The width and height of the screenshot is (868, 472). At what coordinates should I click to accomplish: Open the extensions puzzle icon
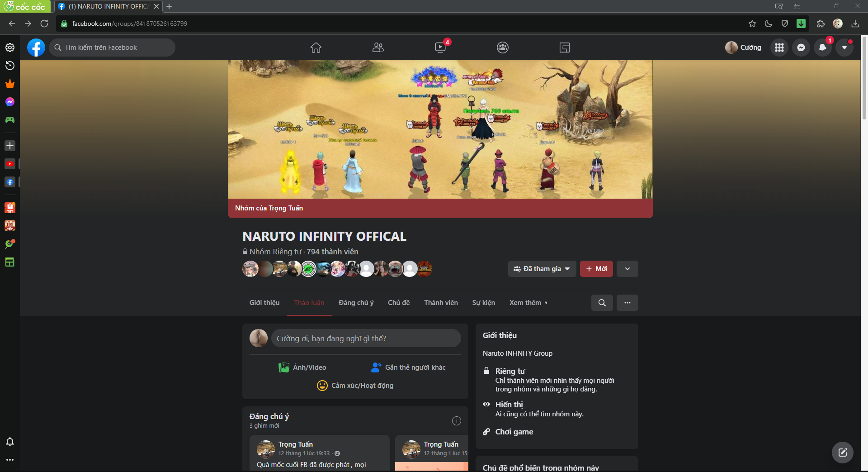pos(821,24)
